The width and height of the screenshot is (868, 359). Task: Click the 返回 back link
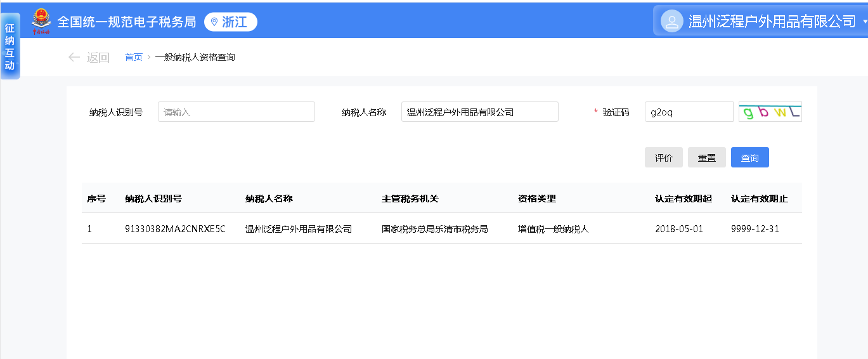pos(98,58)
